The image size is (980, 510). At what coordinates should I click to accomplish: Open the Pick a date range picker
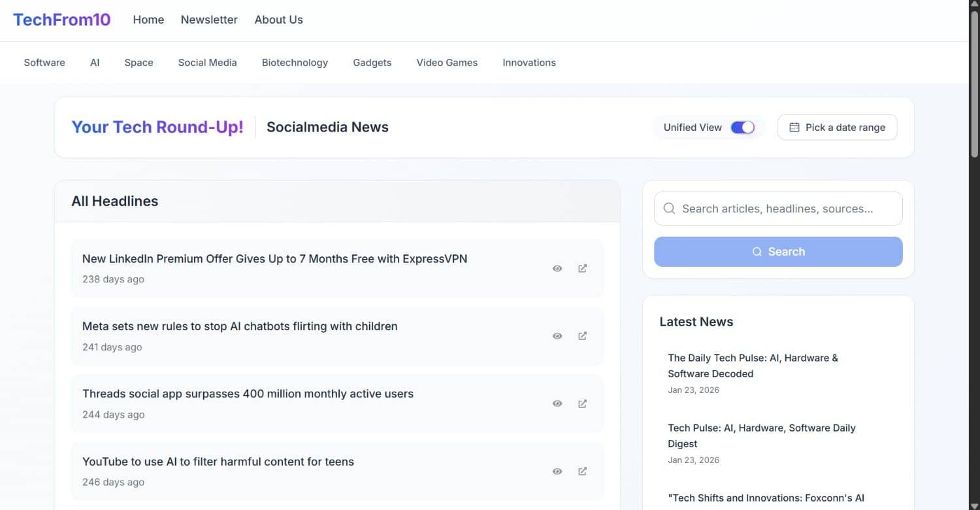pyautogui.click(x=837, y=127)
